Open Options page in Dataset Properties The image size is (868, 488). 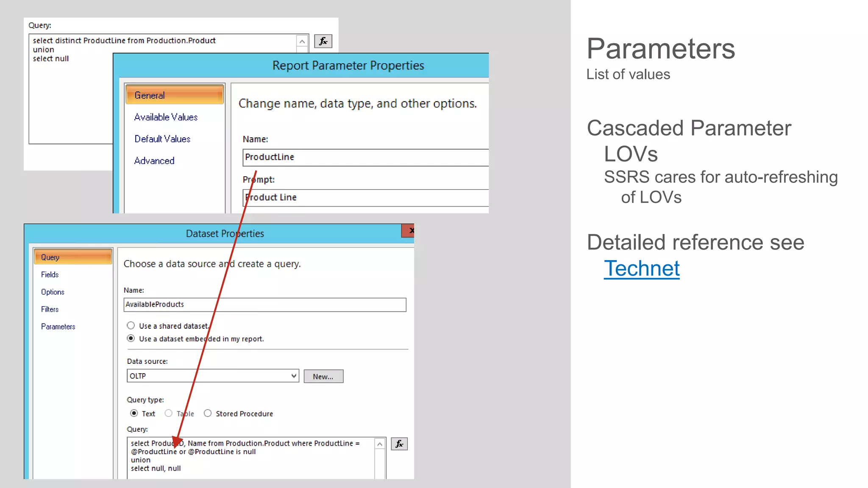point(53,292)
